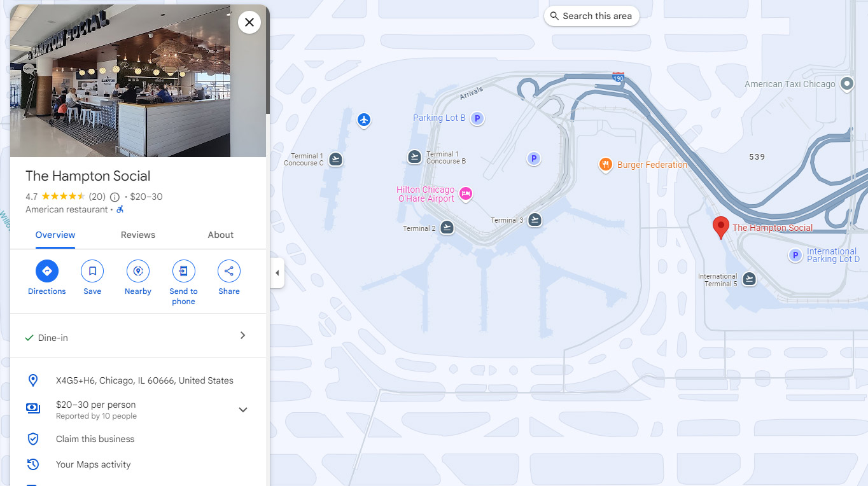Click the Claim this business link
The width and height of the screenshot is (868, 486).
[95, 439]
